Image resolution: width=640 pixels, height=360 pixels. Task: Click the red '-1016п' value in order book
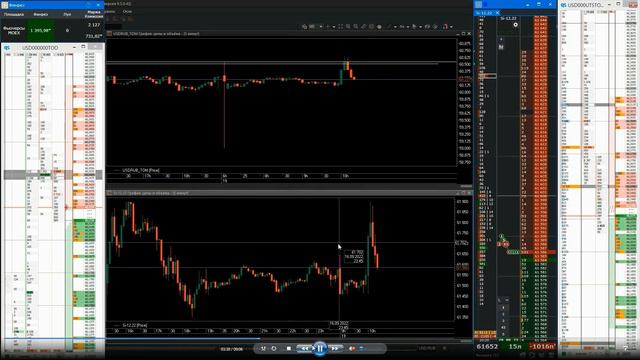click(542, 346)
